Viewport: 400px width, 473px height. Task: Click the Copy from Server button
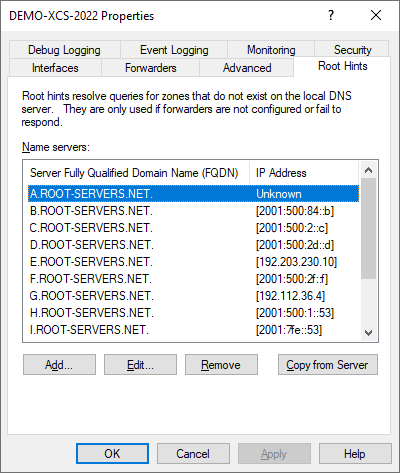328,365
